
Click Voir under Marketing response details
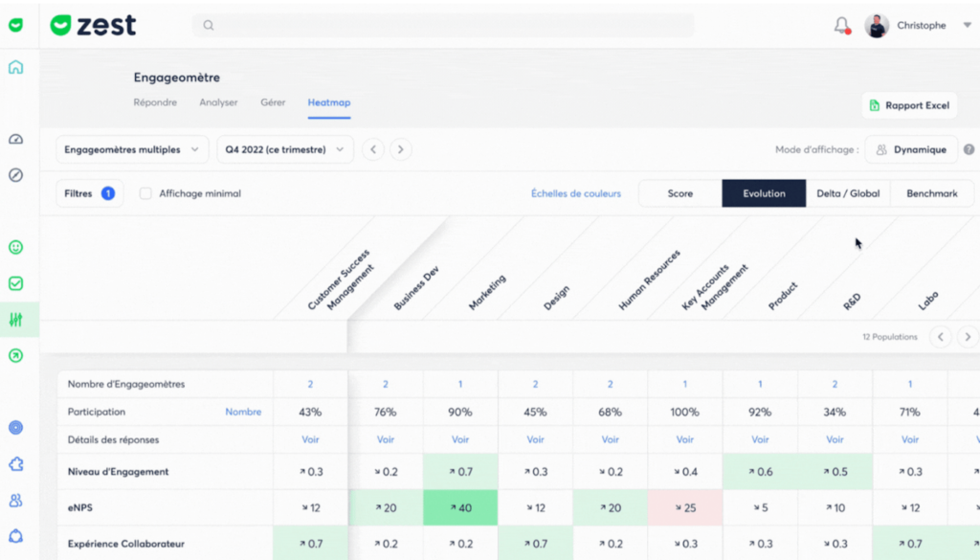[x=459, y=439]
